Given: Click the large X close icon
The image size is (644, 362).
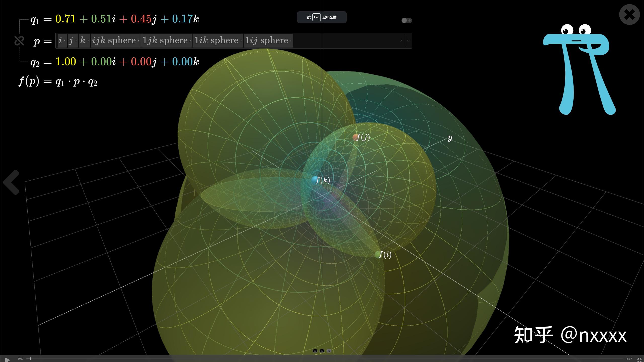Looking at the screenshot, I should click(629, 15).
